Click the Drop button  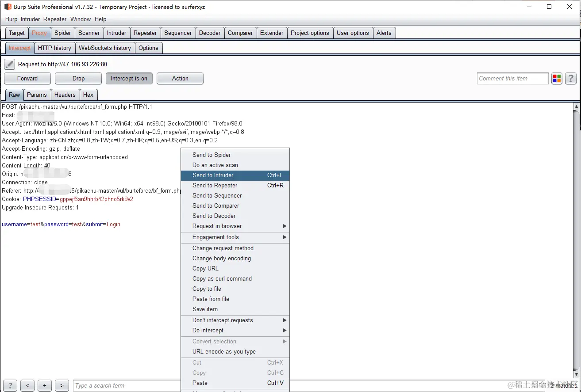78,78
